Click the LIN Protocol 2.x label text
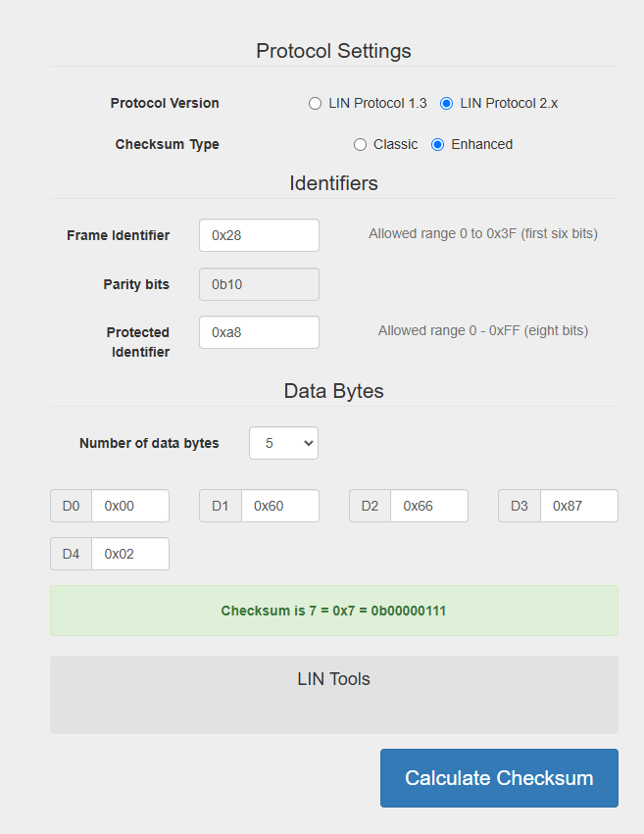The width and height of the screenshot is (644, 834). pyautogui.click(x=509, y=103)
